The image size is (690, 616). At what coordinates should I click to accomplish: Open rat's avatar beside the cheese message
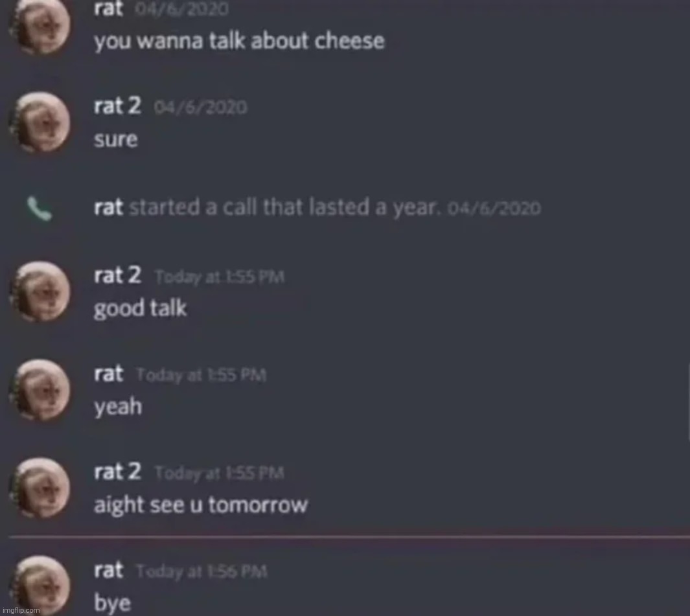coord(40,24)
